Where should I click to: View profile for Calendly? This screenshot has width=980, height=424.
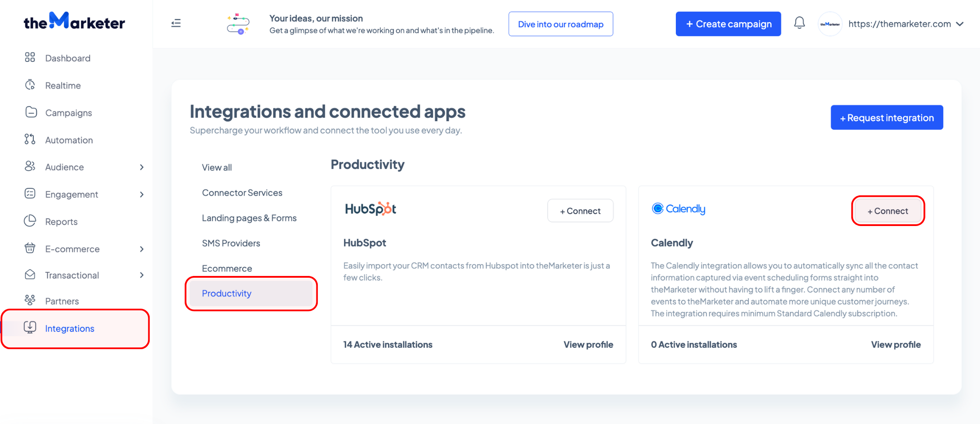(x=896, y=345)
